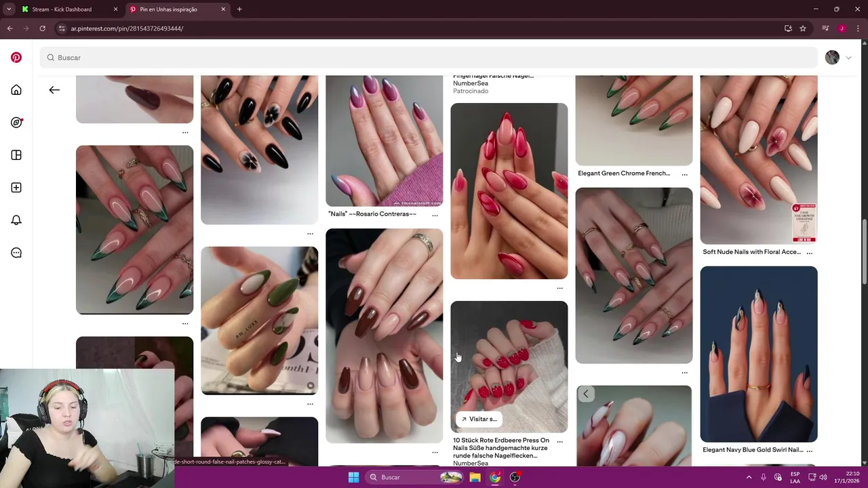This screenshot has width=868, height=488.
Task: Open the brown glossy nails pin image
Action: point(384,335)
